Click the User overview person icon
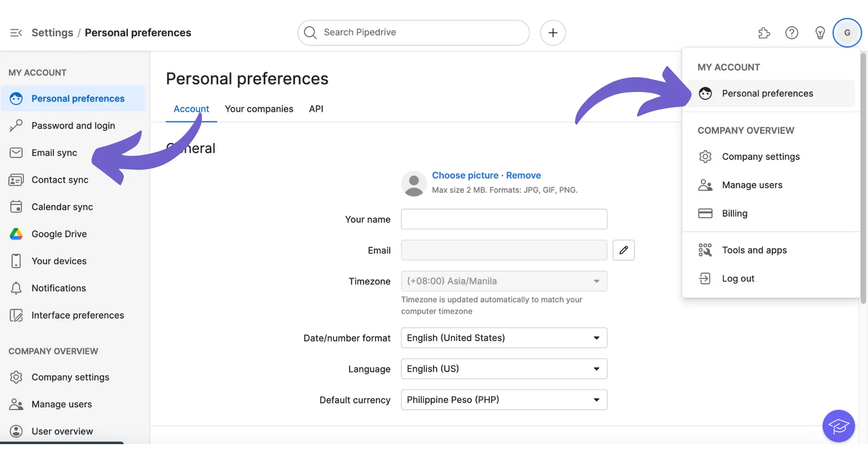Screen dimensions: 868x461 pyautogui.click(x=16, y=431)
